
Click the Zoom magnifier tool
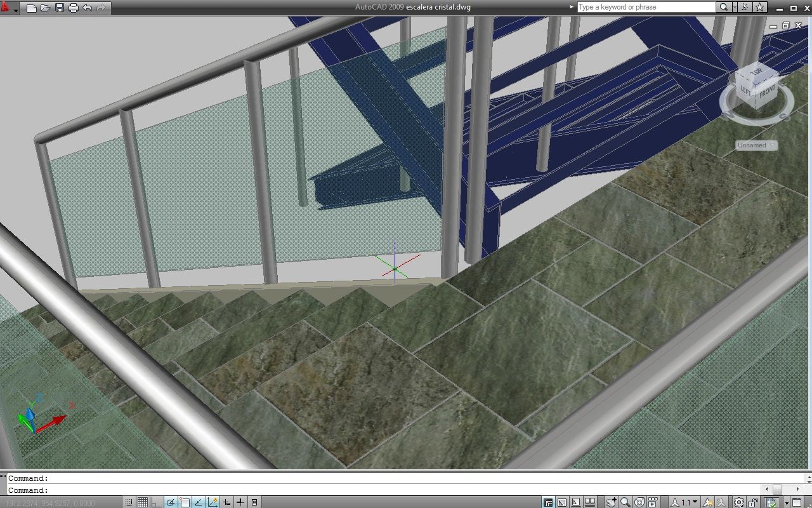(x=625, y=502)
